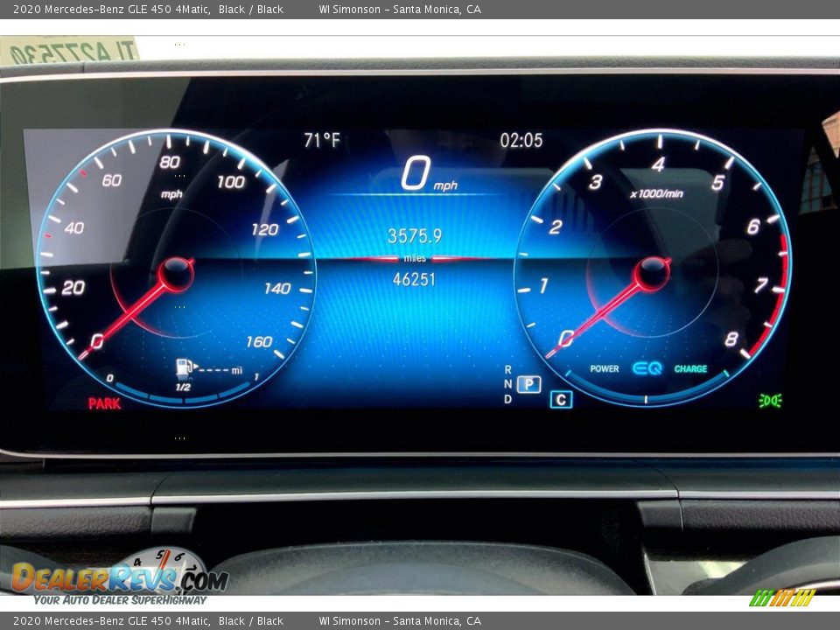
Task: Click the boxed P gear indicator
Action: [528, 384]
